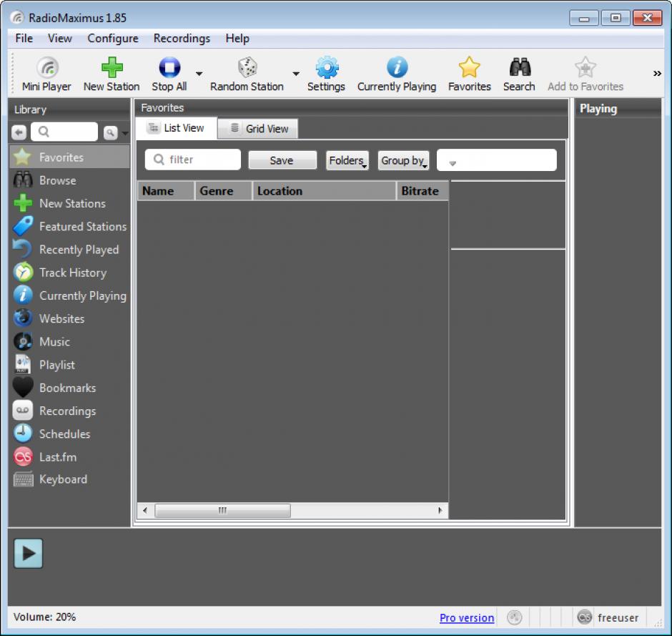The width and height of the screenshot is (672, 636).
Task: Open Schedules in the sidebar
Action: click(x=69, y=434)
